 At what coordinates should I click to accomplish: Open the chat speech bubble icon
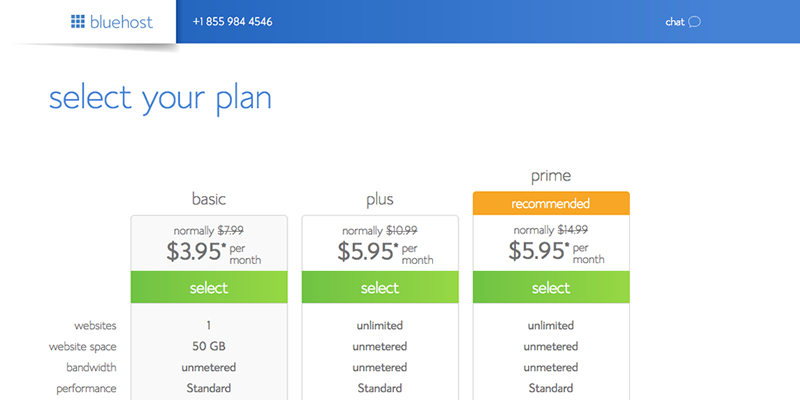[694, 22]
